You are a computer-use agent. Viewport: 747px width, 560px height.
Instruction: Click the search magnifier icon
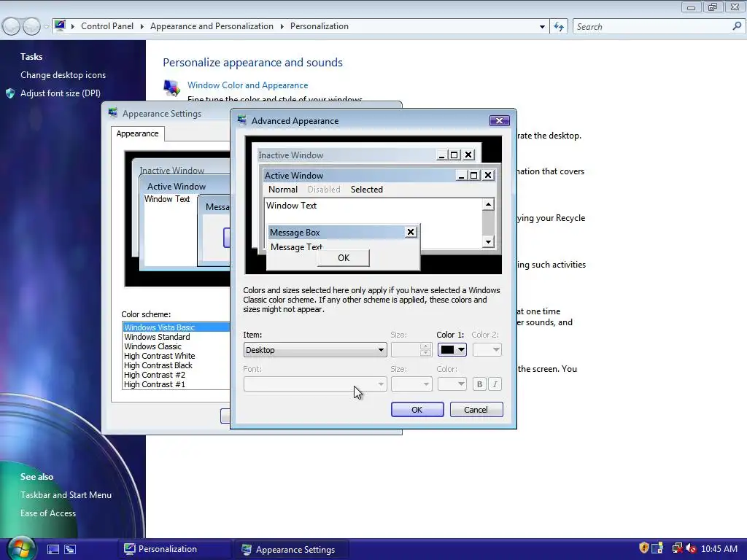click(737, 26)
